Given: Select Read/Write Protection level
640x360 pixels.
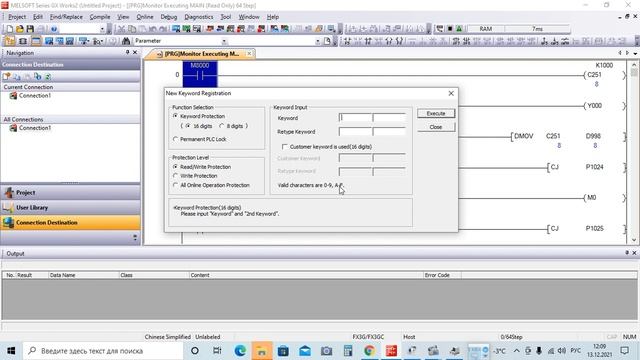Looking at the screenshot, I should [176, 167].
